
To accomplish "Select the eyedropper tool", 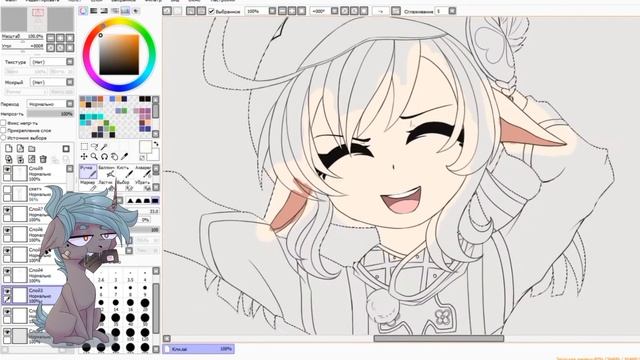I will [125, 156].
